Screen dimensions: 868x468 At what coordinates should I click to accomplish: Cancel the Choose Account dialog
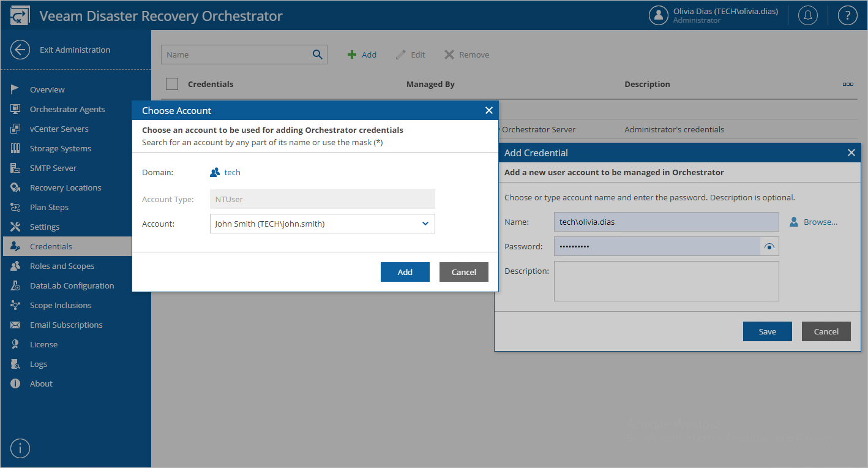464,272
